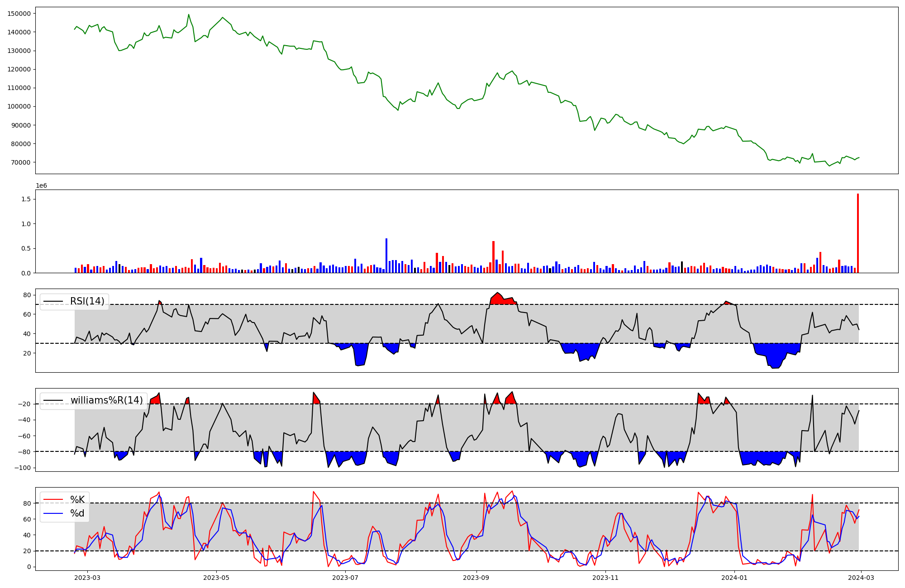905x588 pixels.
Task: Click the tall blue volume bar near 0.7
Action: click(386, 256)
